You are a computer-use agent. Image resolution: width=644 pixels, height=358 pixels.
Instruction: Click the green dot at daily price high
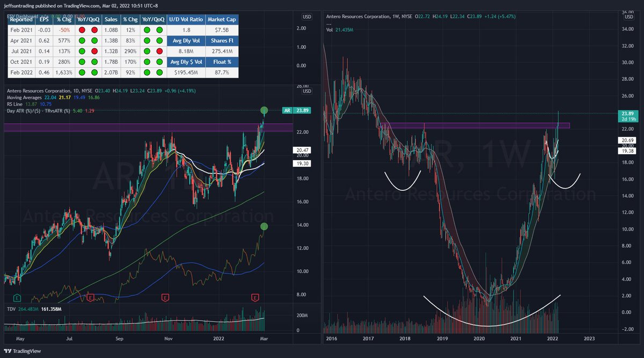pyautogui.click(x=264, y=111)
